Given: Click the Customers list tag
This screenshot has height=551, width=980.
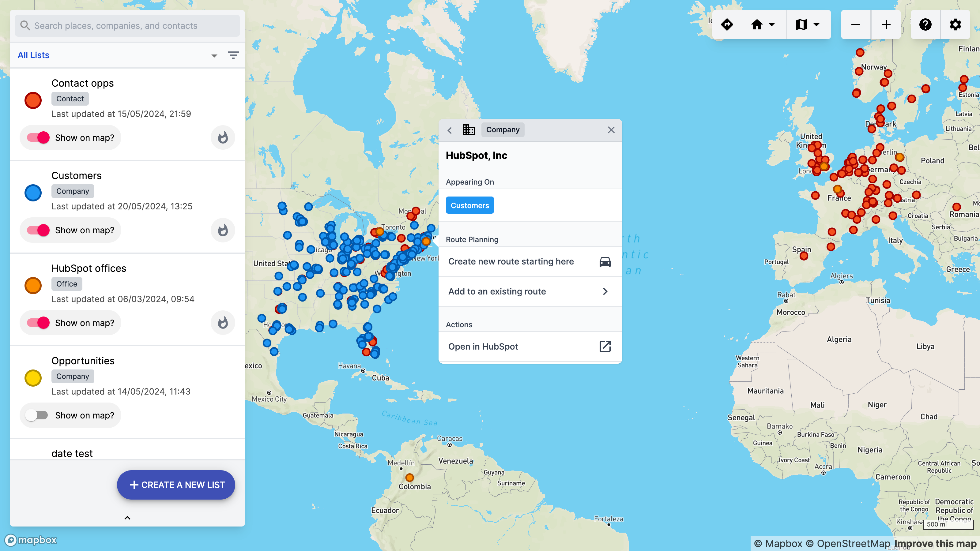Looking at the screenshot, I should (x=470, y=205).
